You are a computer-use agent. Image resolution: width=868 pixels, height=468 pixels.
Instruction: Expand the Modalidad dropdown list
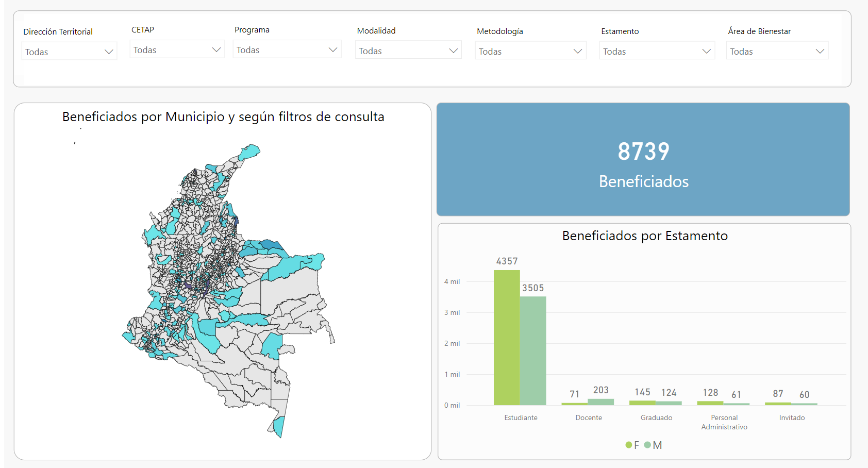pyautogui.click(x=408, y=51)
